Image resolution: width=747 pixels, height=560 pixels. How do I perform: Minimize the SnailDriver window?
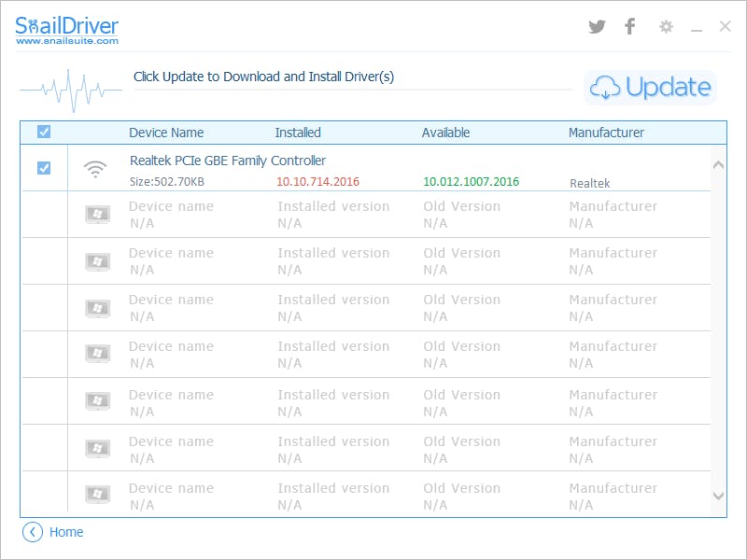[697, 31]
